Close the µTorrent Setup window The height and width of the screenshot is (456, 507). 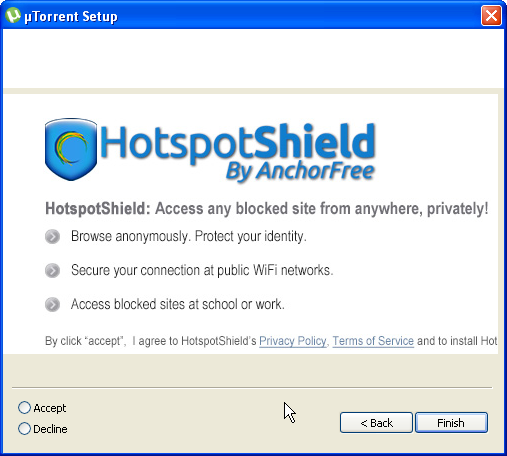491,16
